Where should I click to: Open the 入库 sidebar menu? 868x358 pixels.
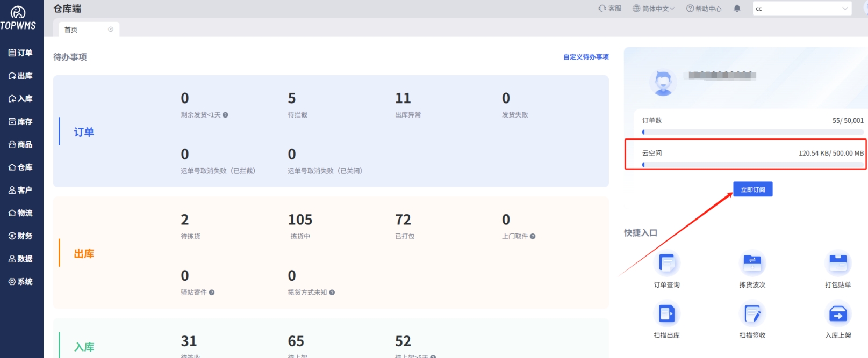pyautogui.click(x=21, y=99)
